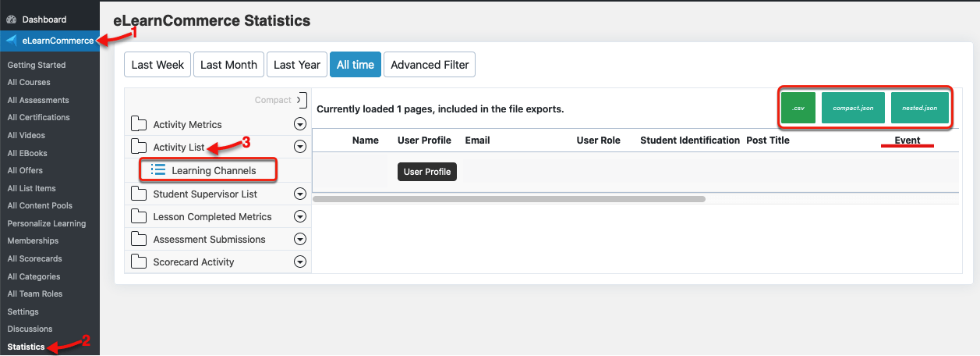Open All Offers
Viewport: 980px width, 356px height.
tap(25, 170)
